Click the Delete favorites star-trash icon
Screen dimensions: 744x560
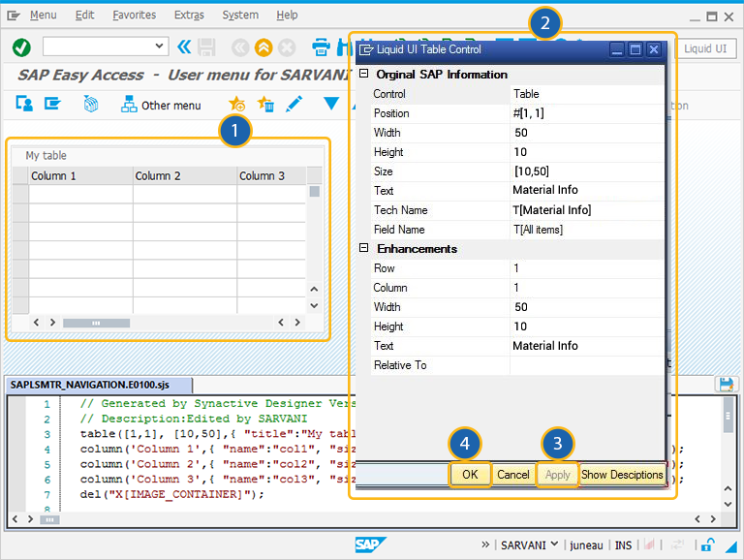(265, 104)
